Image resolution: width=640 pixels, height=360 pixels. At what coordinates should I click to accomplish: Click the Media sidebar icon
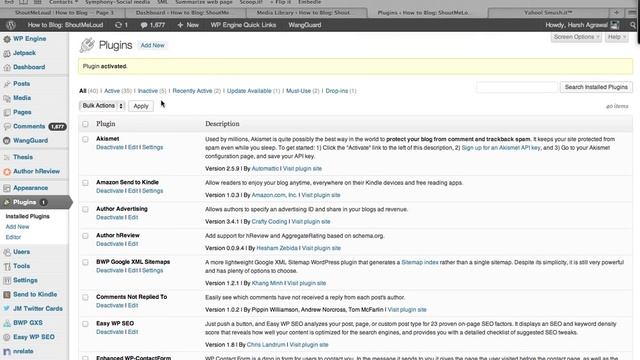[x=7, y=98]
